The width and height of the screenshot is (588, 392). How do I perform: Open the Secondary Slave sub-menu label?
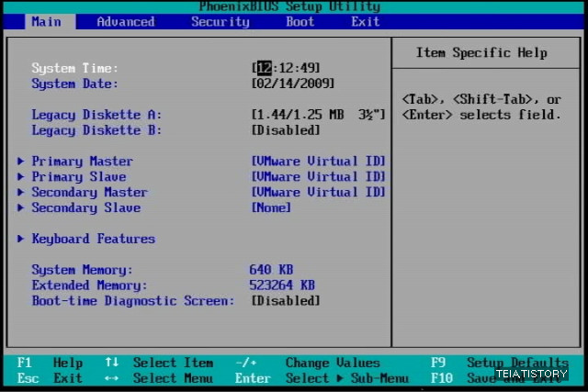pyautogui.click(x=85, y=207)
